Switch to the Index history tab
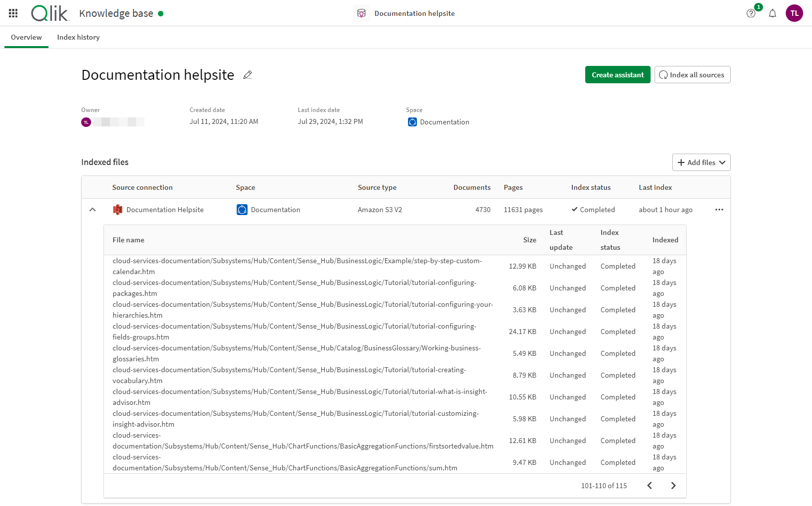Viewport: 812px width, 506px height. click(x=78, y=37)
